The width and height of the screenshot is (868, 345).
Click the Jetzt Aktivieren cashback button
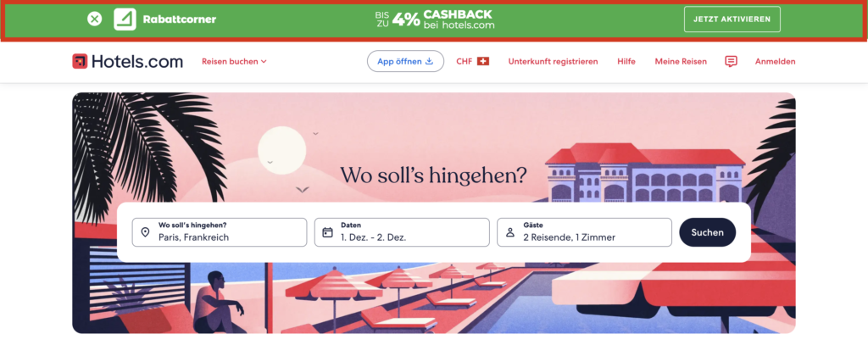click(x=732, y=19)
